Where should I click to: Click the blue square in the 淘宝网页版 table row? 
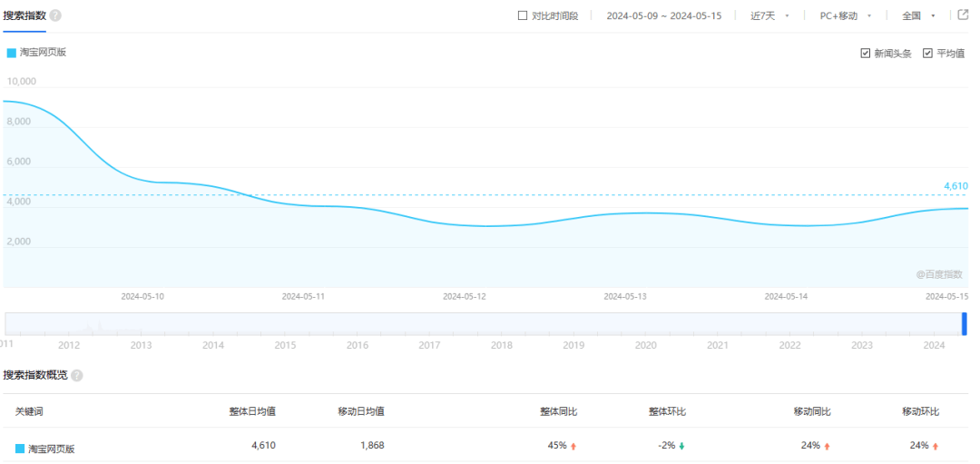[20, 449]
